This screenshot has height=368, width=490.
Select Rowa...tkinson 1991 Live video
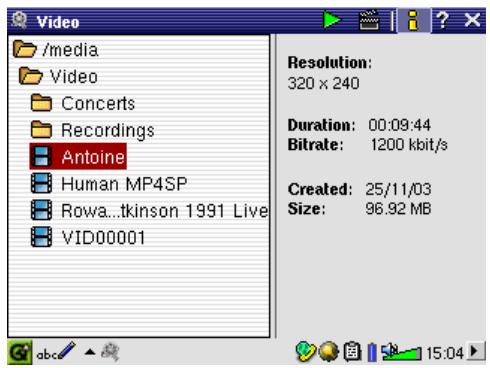pyautogui.click(x=149, y=211)
